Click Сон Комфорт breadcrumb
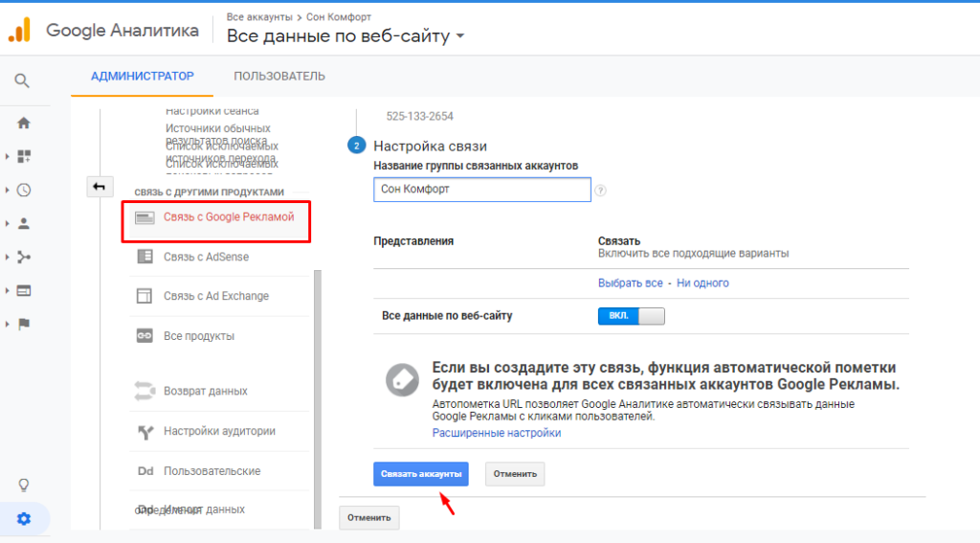Screen dimensions: 980x543 click(x=338, y=17)
